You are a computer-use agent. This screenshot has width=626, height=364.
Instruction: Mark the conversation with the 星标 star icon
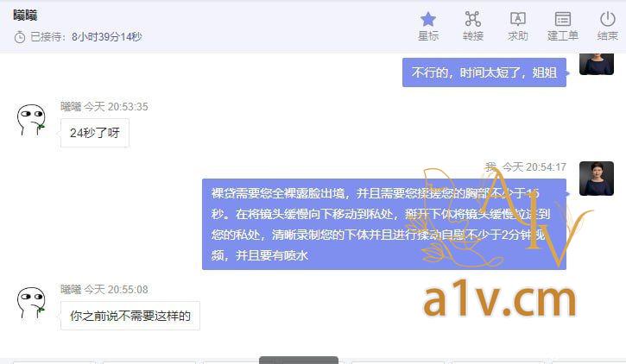(428, 19)
